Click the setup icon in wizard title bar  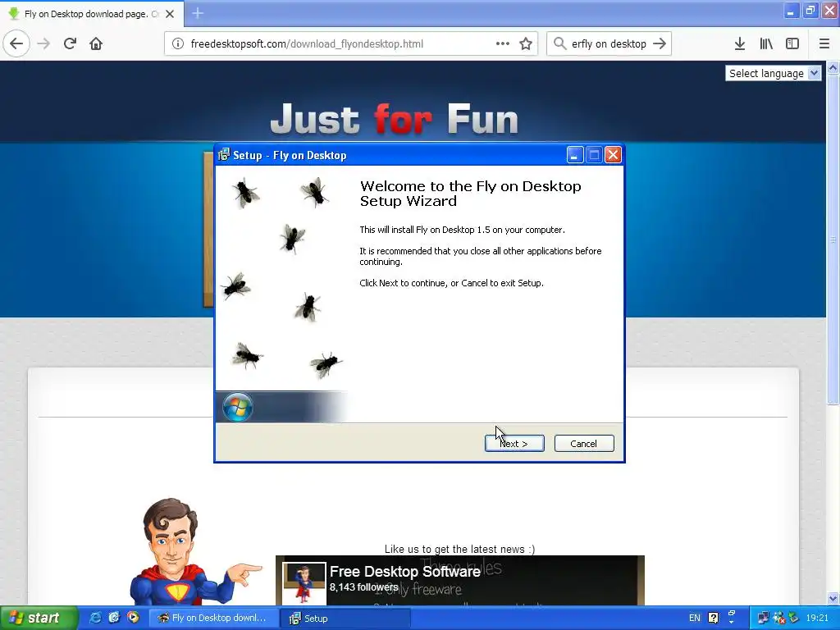223,155
